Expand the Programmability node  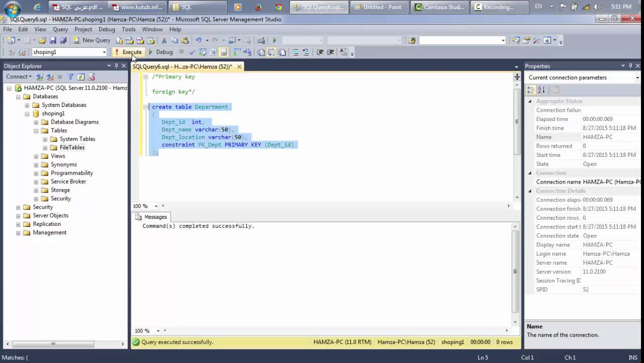coord(36,173)
